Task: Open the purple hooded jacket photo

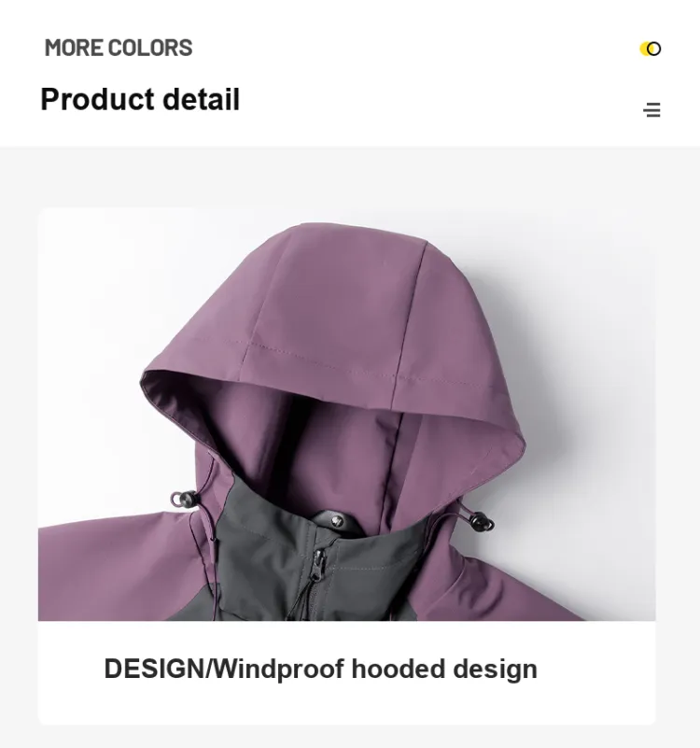Action: [346, 414]
